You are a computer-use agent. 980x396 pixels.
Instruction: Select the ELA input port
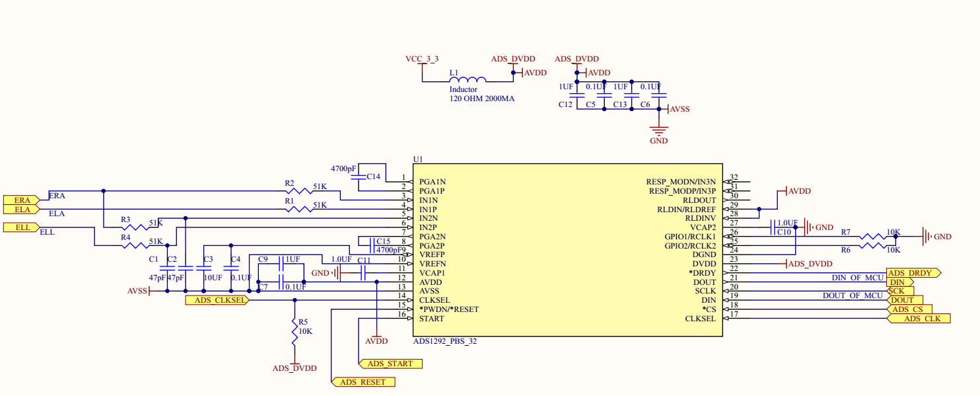tap(22, 209)
